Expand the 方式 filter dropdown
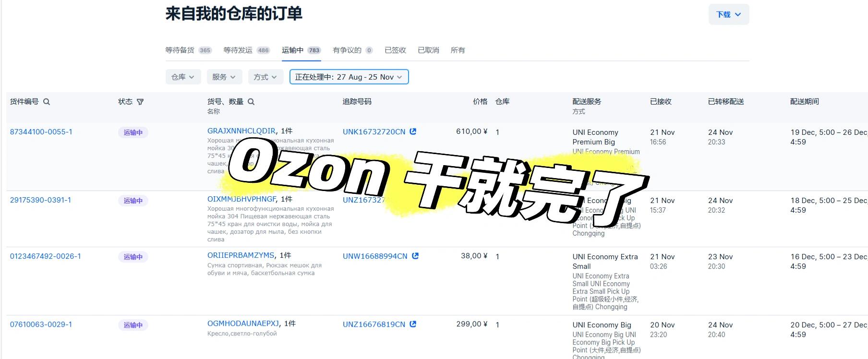The image size is (868, 359). [x=265, y=77]
